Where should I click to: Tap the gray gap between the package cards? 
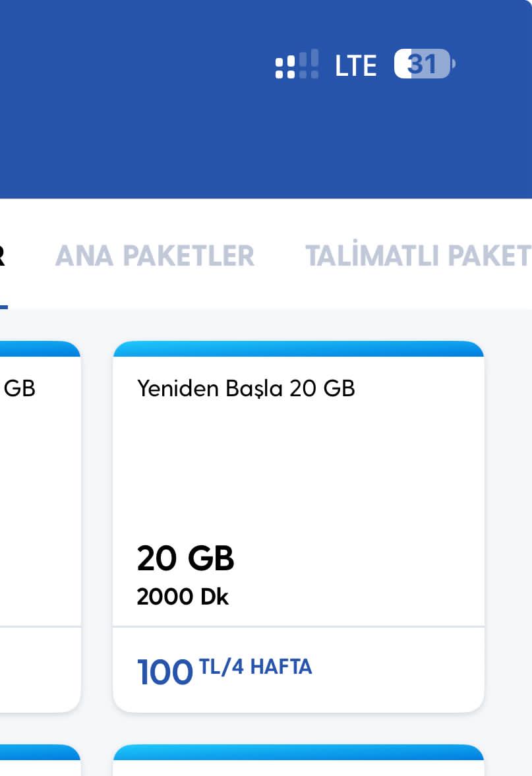point(97,527)
